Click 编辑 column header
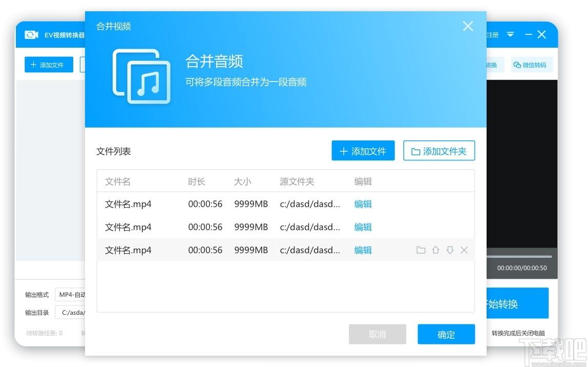This screenshot has height=367, width=588. tap(363, 181)
